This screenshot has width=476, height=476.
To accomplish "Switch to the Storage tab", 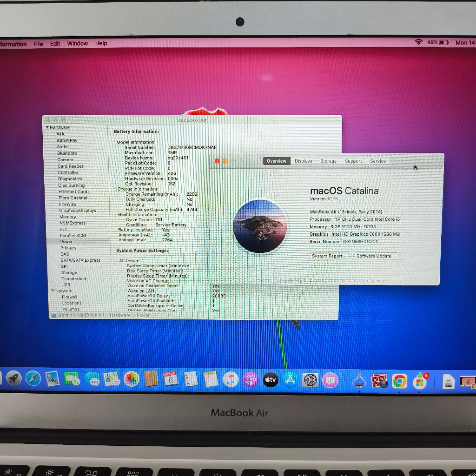I will pos(328,161).
